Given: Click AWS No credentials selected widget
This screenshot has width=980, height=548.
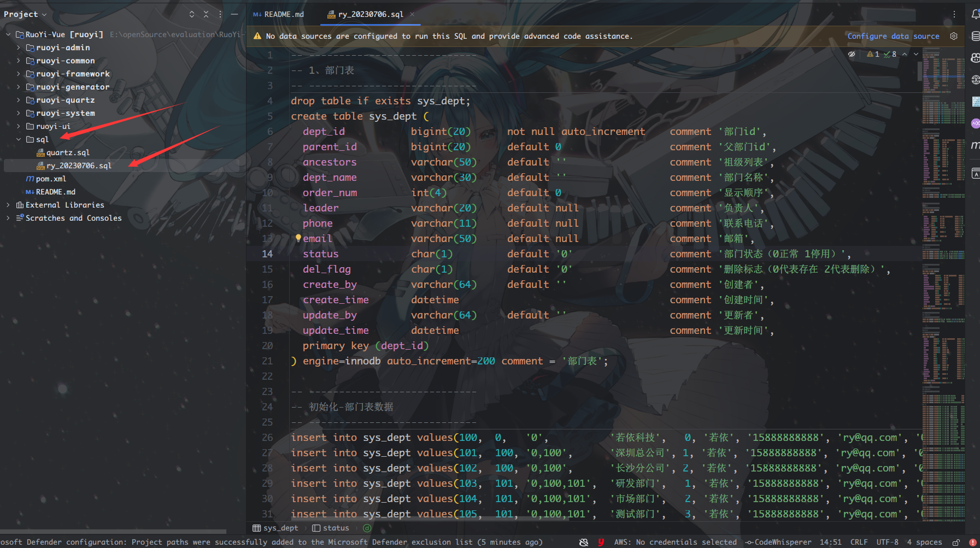Looking at the screenshot, I should tap(676, 542).
